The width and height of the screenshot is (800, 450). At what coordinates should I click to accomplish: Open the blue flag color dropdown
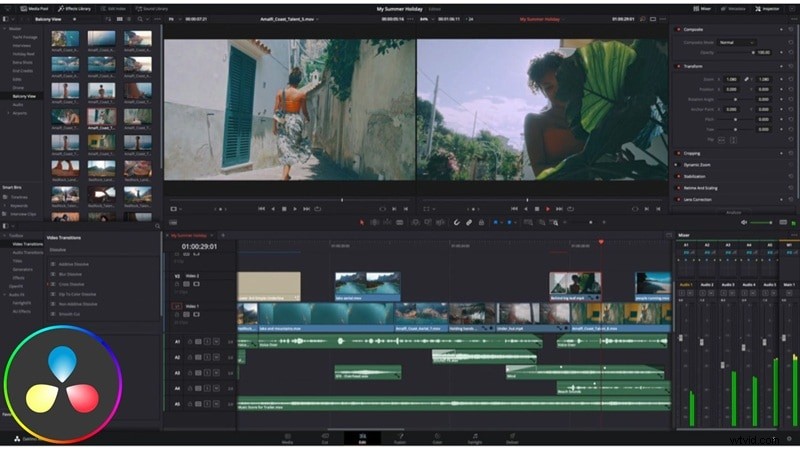tap(501, 222)
